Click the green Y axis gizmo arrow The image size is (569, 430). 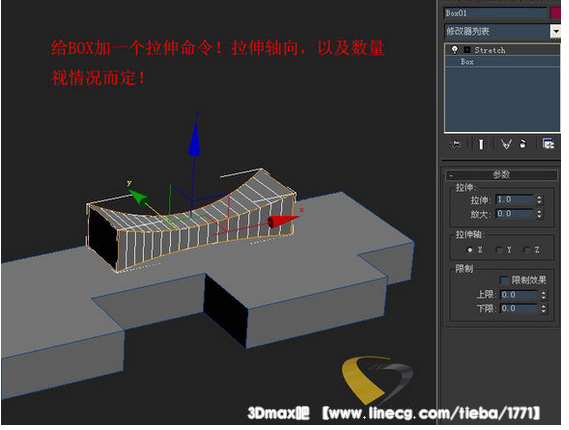(x=139, y=198)
